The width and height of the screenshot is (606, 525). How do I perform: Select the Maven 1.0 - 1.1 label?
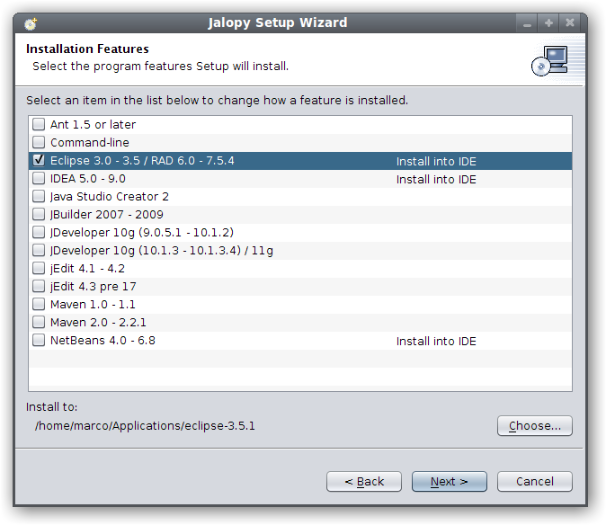tap(93, 304)
